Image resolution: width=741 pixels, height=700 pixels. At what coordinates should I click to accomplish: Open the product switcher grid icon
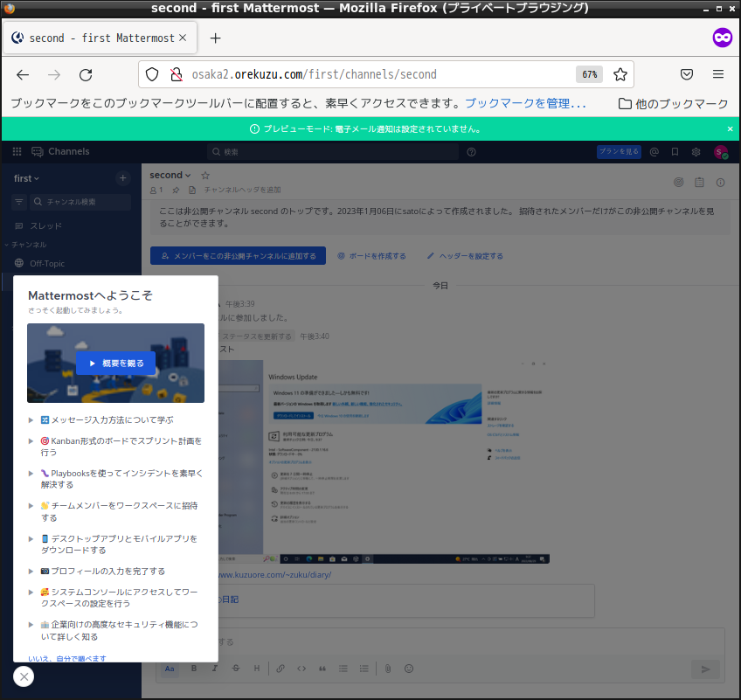click(17, 151)
